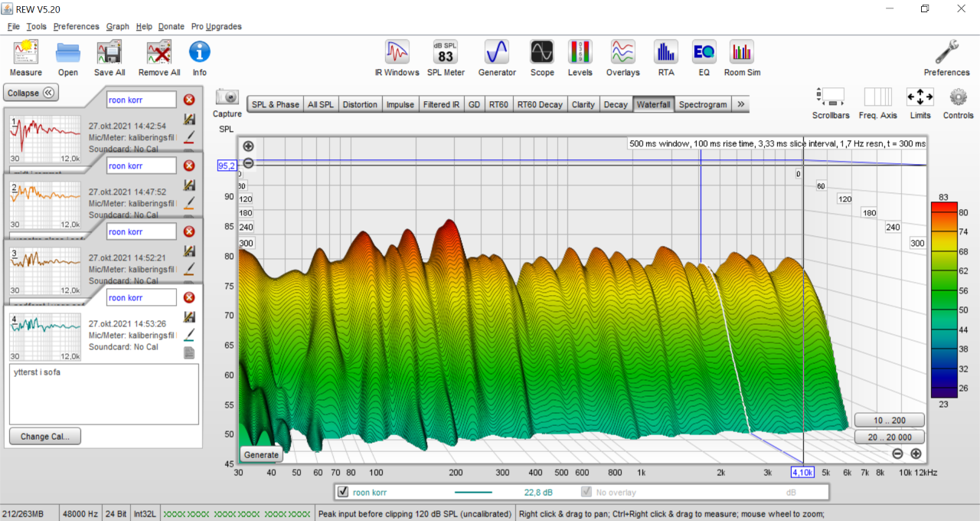Viewport: 980px width, 521px height.
Task: Open the Controls gear panel
Action: (958, 98)
